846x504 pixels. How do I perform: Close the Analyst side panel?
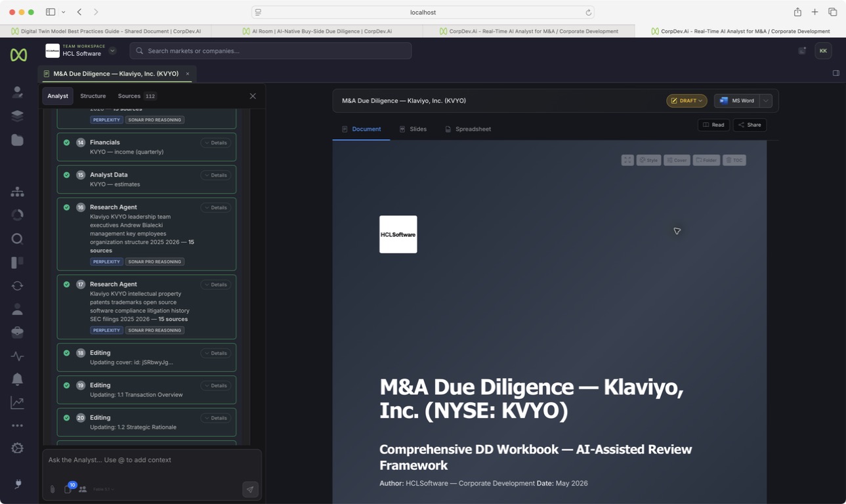253,96
